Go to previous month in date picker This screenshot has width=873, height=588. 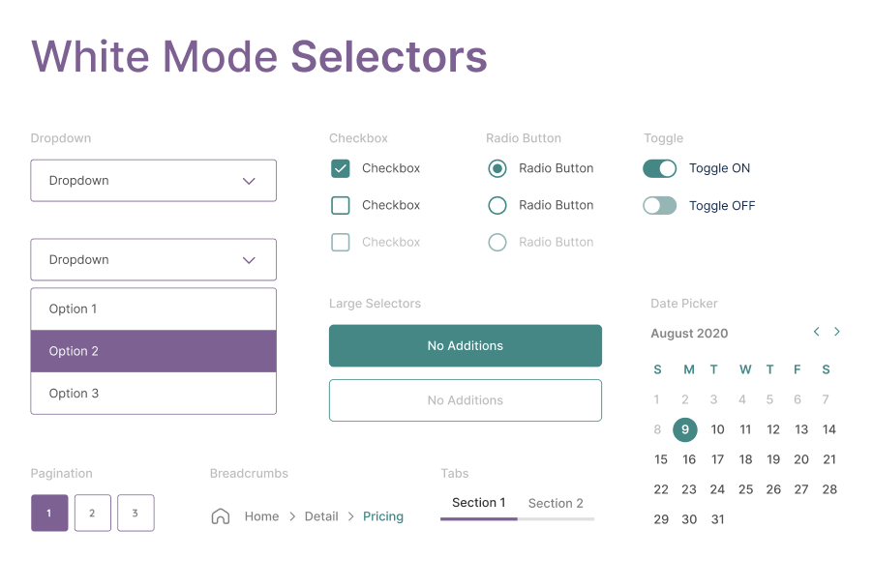coord(816,332)
